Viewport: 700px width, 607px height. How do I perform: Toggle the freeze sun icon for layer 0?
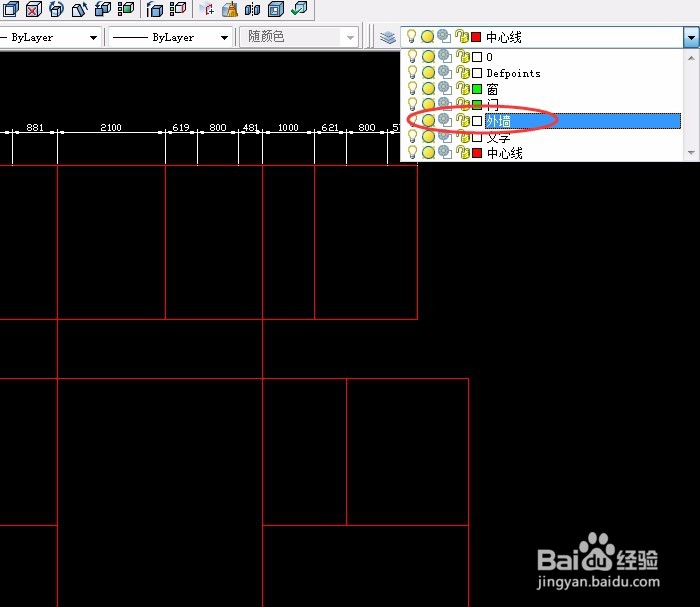pos(428,57)
